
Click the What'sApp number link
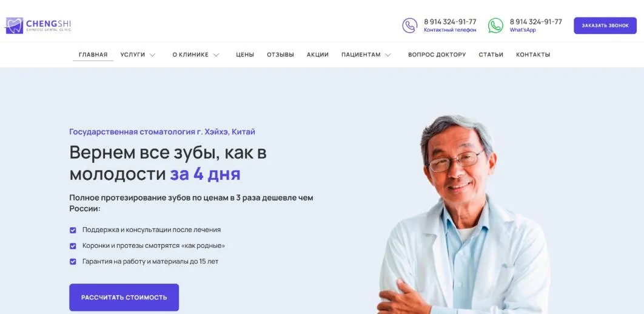coord(535,22)
